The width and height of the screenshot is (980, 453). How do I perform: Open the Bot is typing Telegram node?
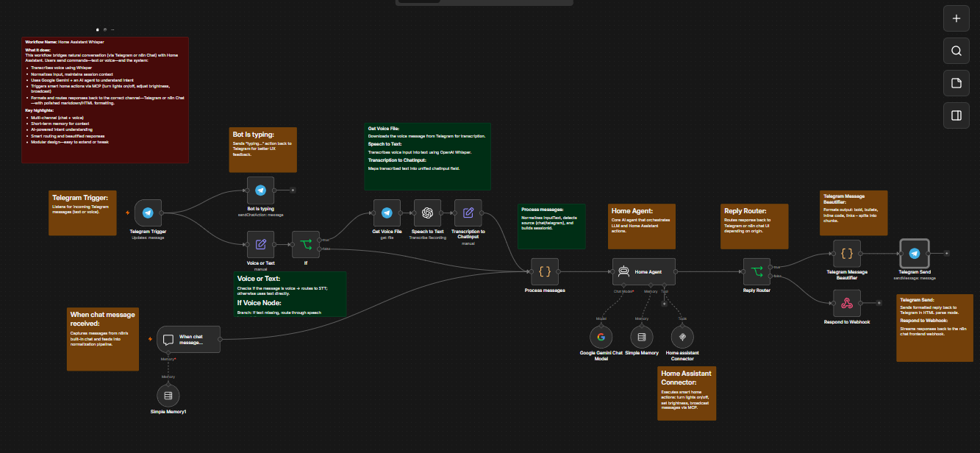(x=260, y=190)
